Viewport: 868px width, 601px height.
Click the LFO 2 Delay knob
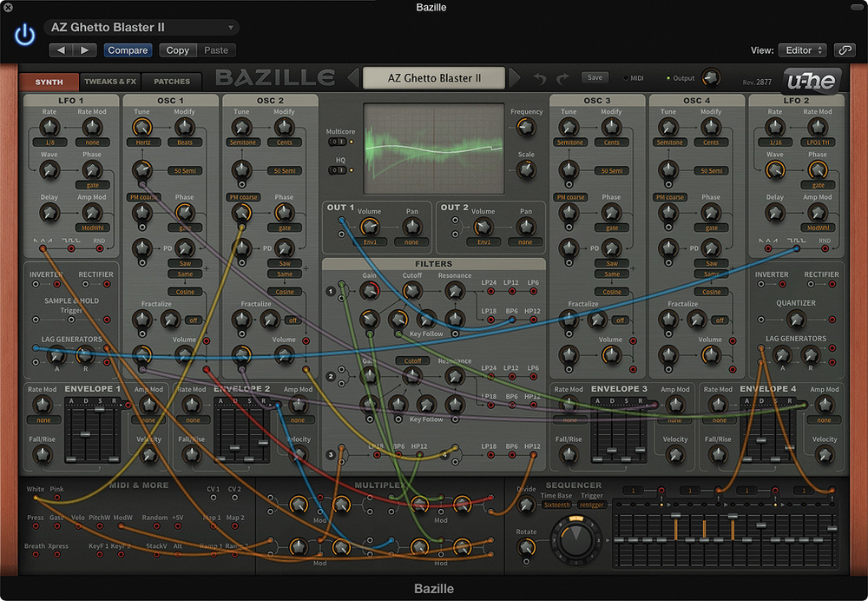pos(775,213)
